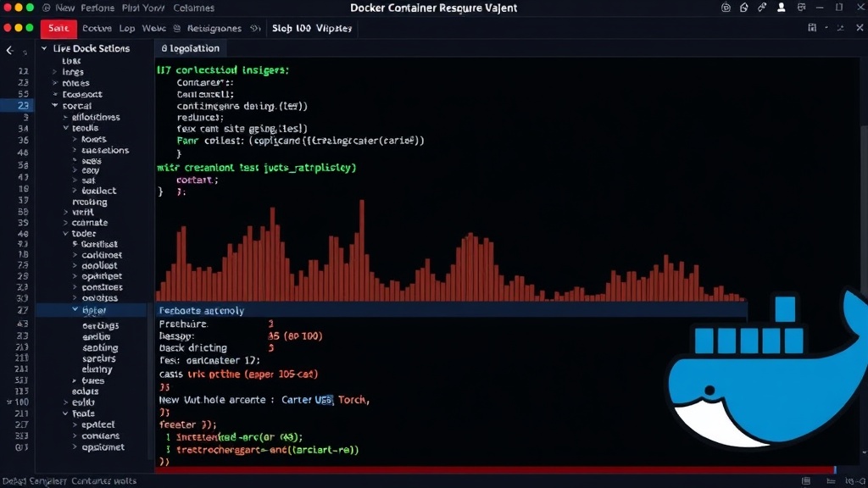868x488 pixels.
Task: Switch to the '0 logoiattion' tab
Action: tap(190, 48)
